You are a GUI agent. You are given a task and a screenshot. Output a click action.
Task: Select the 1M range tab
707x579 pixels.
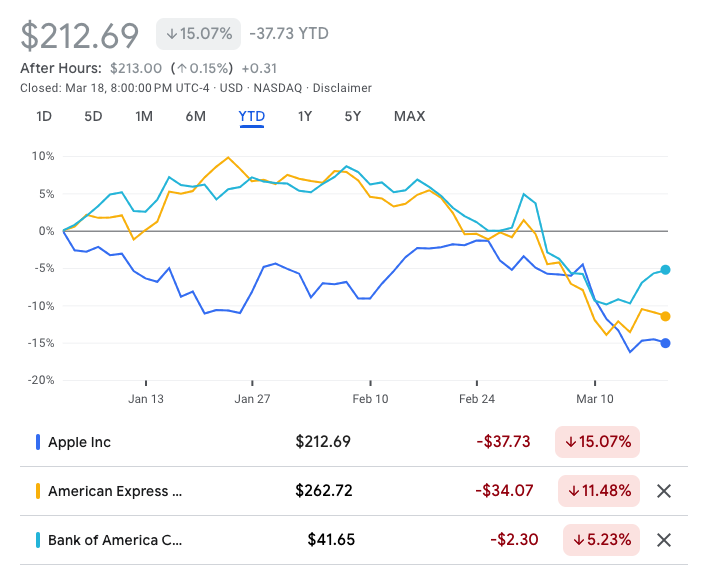pos(144,116)
